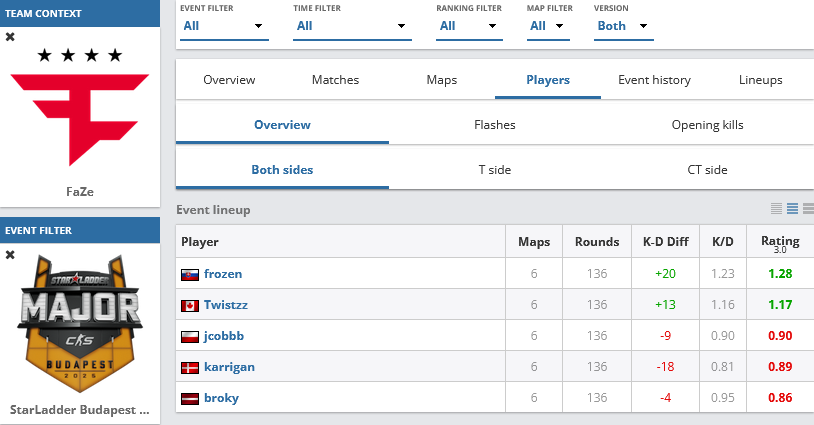
Task: Click broky's K/D value 0.95
Action: pyautogui.click(x=723, y=399)
